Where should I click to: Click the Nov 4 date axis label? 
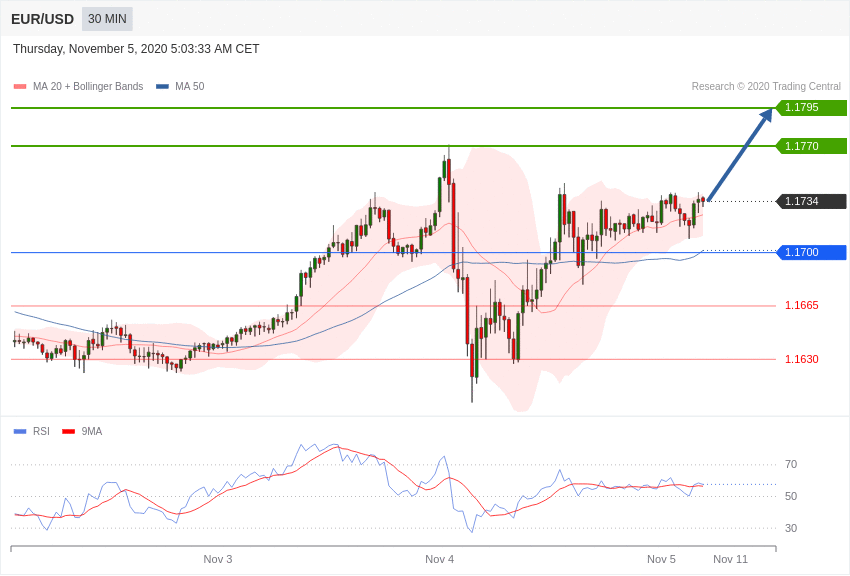(x=440, y=559)
